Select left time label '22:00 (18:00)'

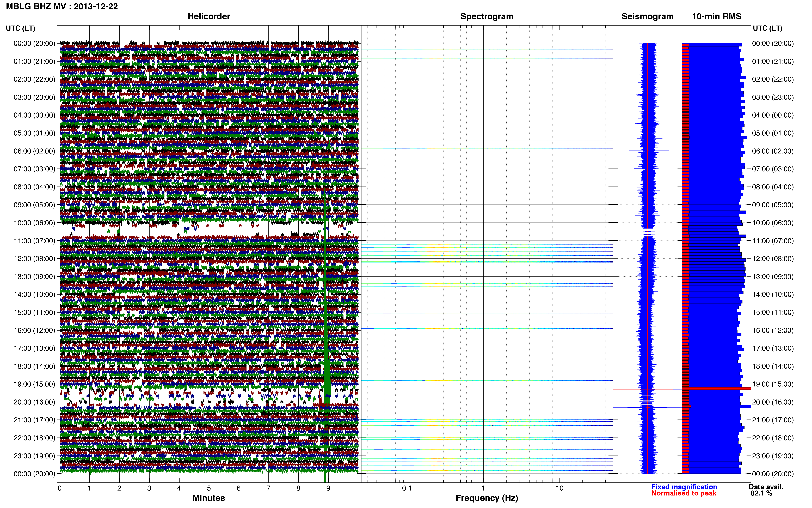(34, 438)
